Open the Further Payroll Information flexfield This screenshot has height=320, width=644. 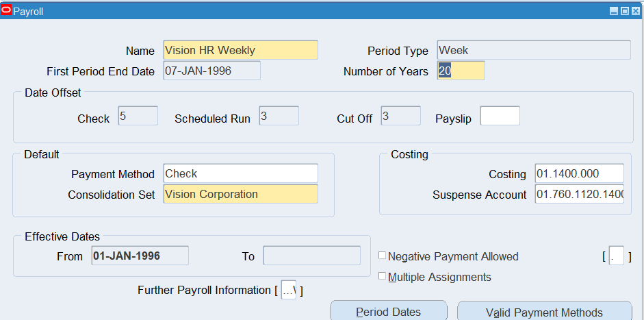tap(288, 290)
